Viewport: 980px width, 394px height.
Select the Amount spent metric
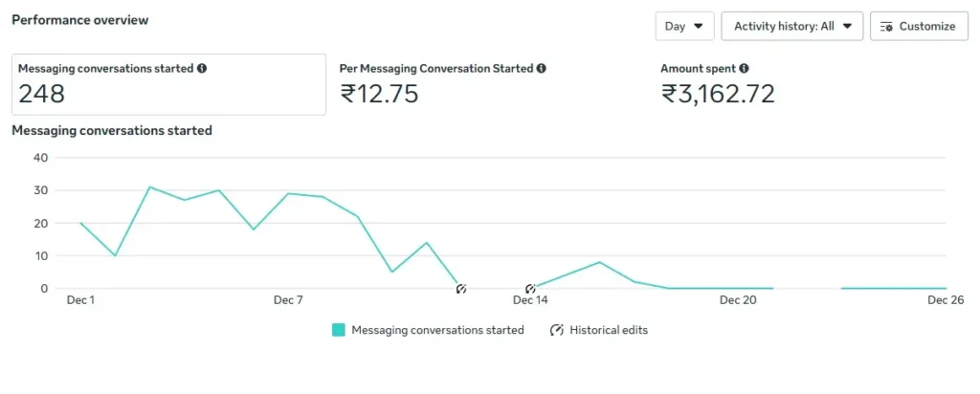coord(718,84)
